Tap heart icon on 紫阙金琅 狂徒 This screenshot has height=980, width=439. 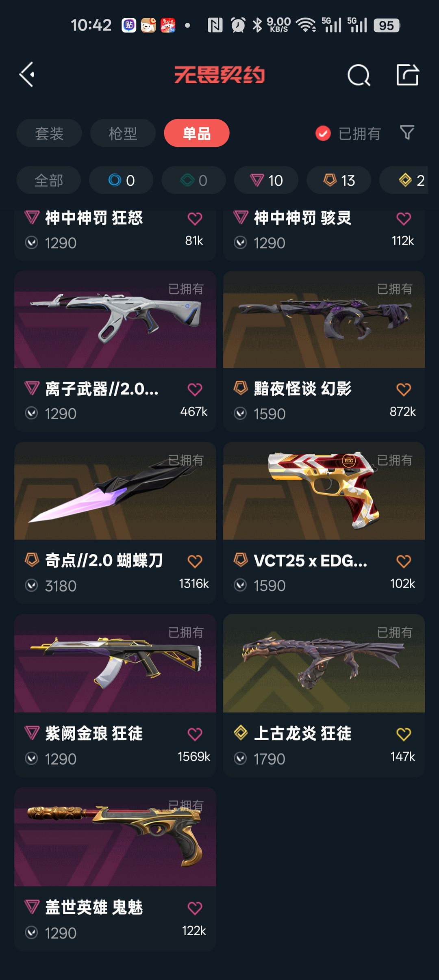click(x=195, y=734)
